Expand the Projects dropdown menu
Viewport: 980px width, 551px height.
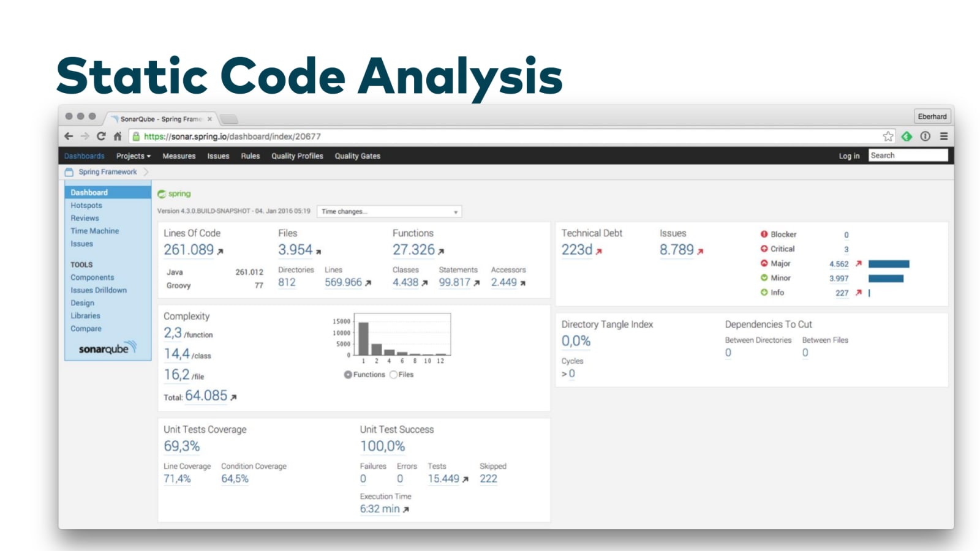tap(134, 156)
